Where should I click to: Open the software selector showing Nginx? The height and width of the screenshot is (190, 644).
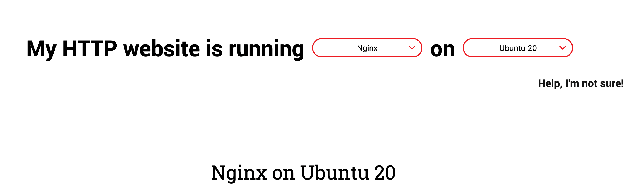(367, 48)
